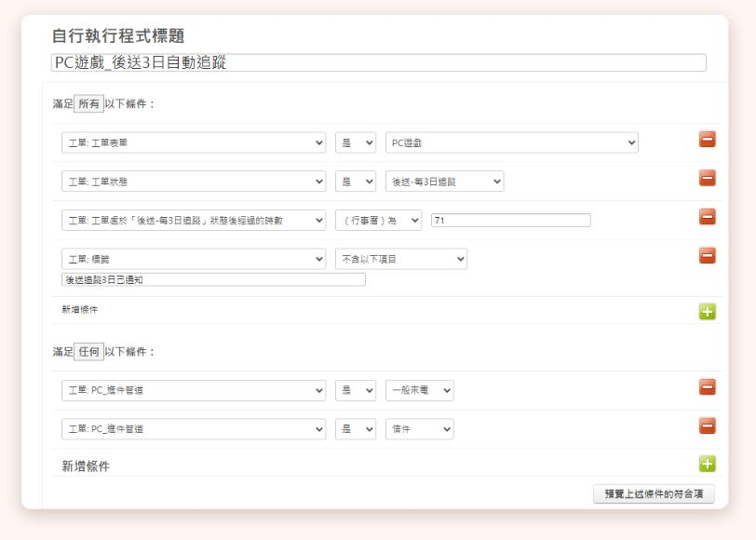Delete the 工單: 標籤 condition row
Screen dimensions: 756x540
(708, 255)
